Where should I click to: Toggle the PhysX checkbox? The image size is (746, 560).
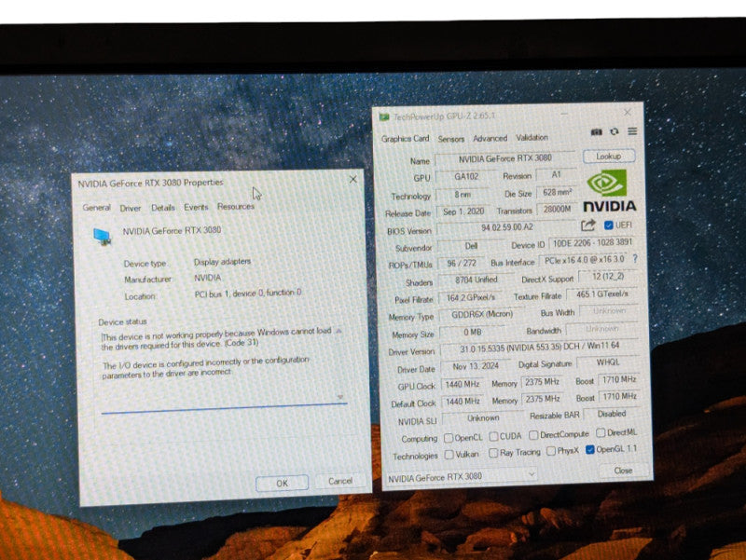click(551, 451)
